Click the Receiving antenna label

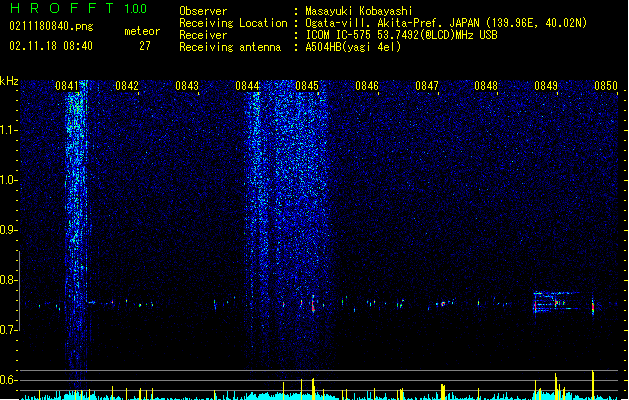pos(230,47)
